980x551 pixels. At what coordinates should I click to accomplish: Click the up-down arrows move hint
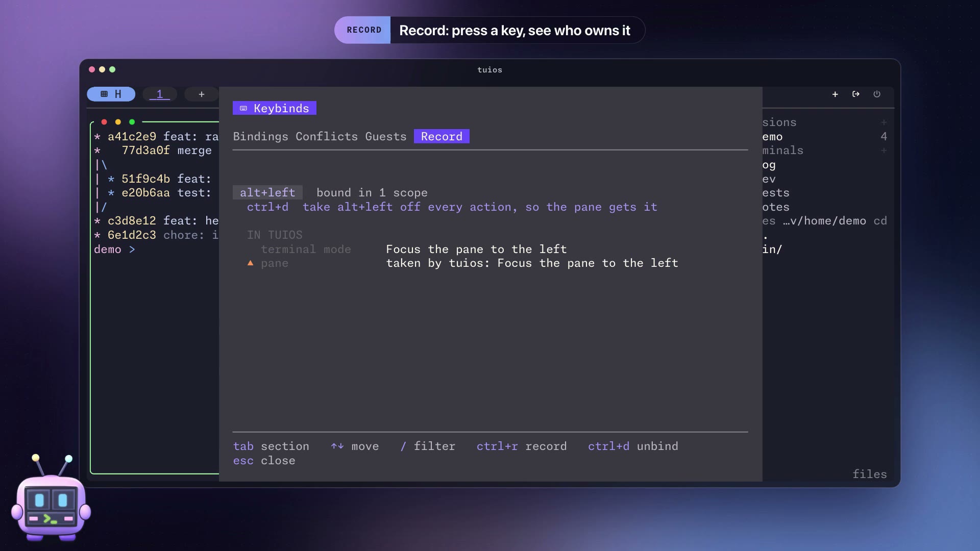pyautogui.click(x=355, y=446)
